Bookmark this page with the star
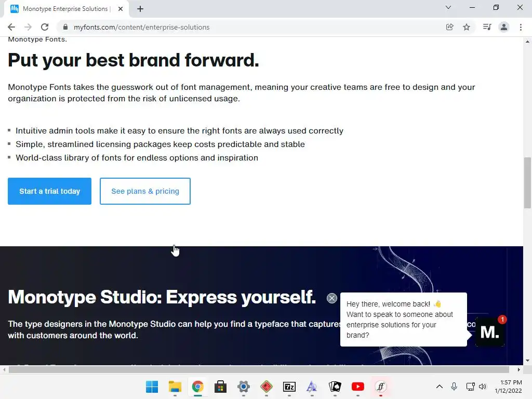 coord(467,27)
